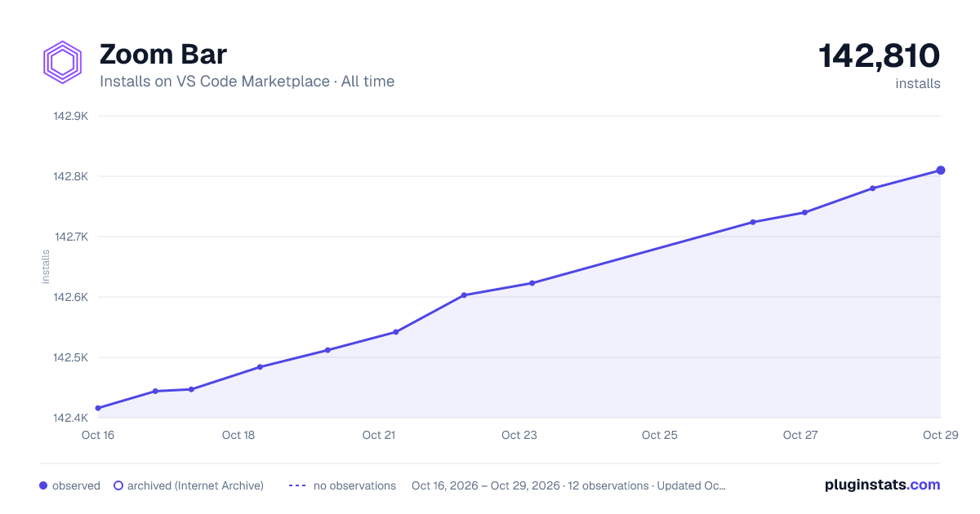
Task: Click the rotated 'installs' y-axis title
Action: coord(46,267)
